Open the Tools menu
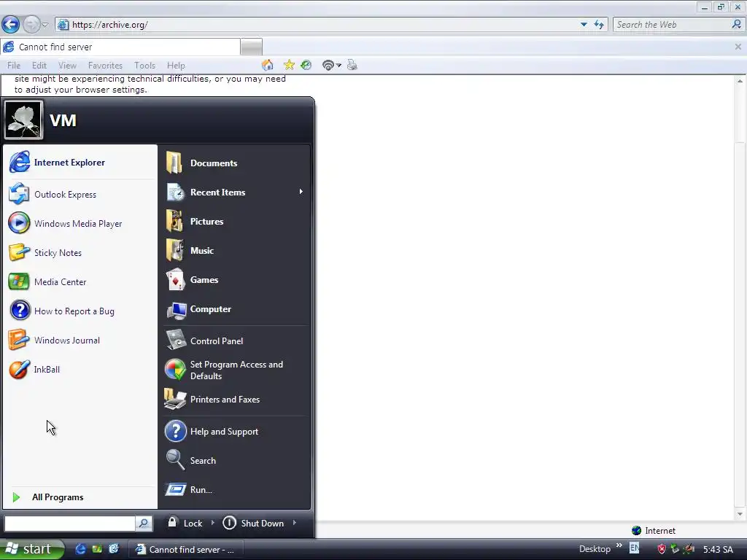Image resolution: width=747 pixels, height=560 pixels. pos(144,65)
